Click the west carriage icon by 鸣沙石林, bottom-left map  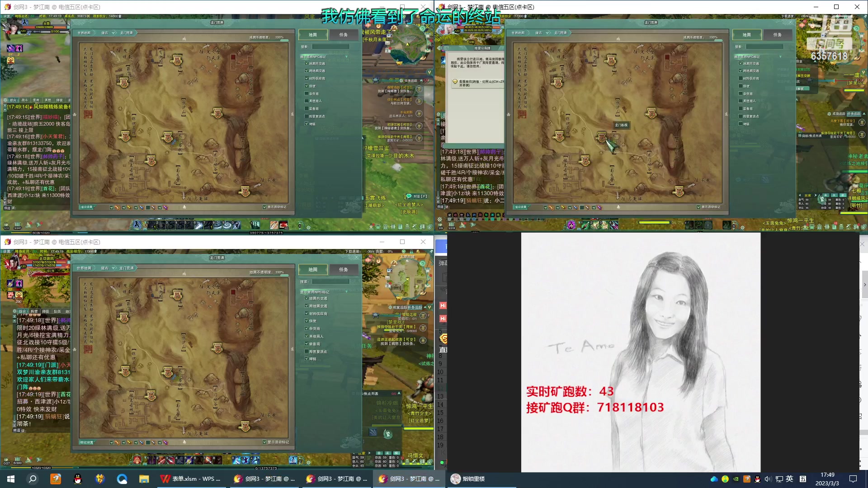tap(125, 371)
